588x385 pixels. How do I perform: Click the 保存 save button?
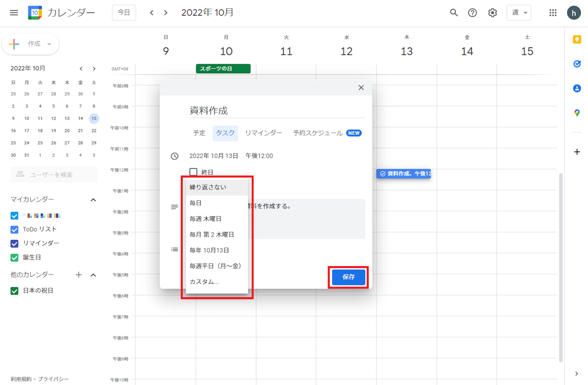(348, 277)
